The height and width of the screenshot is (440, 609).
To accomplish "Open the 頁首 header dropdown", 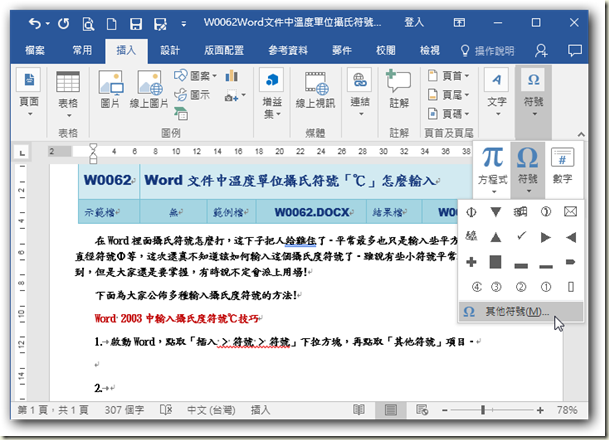I will (x=449, y=75).
